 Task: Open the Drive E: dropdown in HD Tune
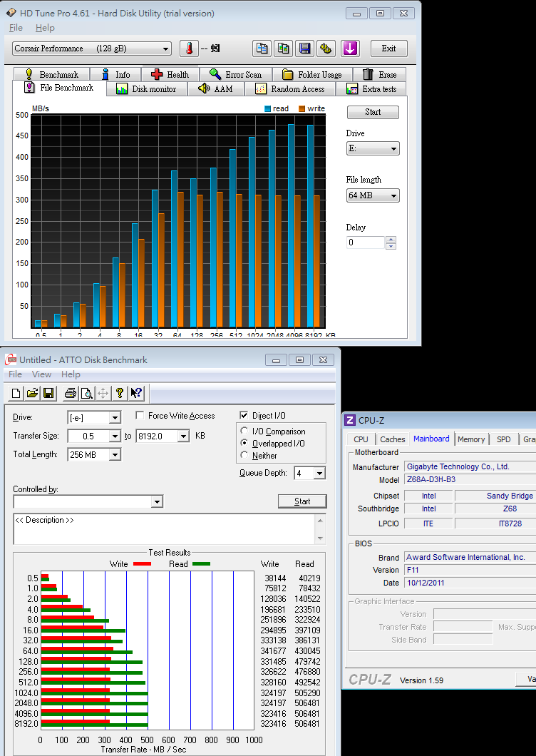pos(373,148)
